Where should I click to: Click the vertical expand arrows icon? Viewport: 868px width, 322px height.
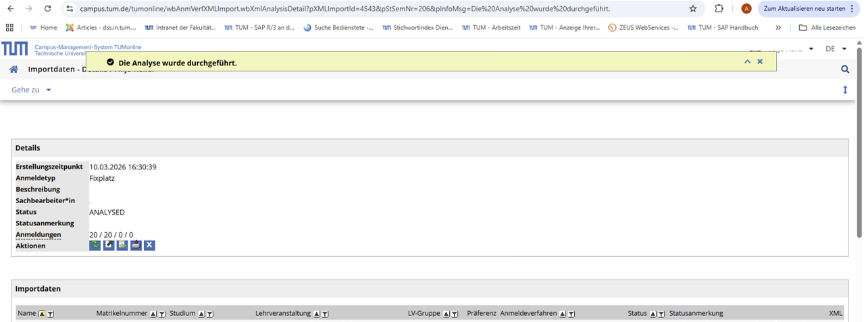click(845, 90)
